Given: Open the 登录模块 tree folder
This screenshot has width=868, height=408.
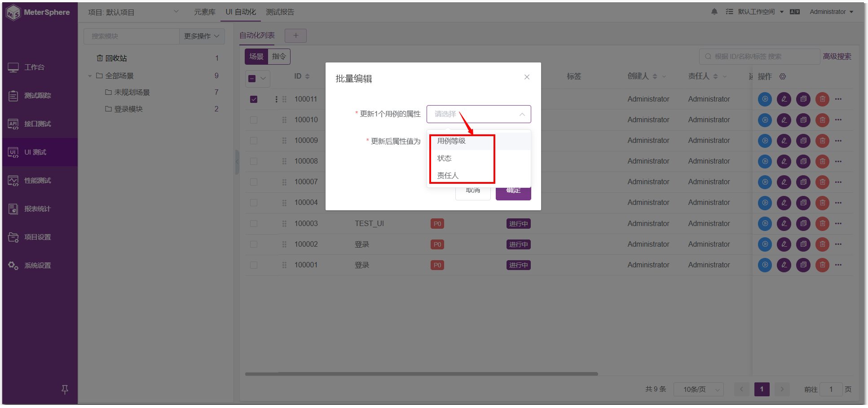Looking at the screenshot, I should click(x=128, y=109).
